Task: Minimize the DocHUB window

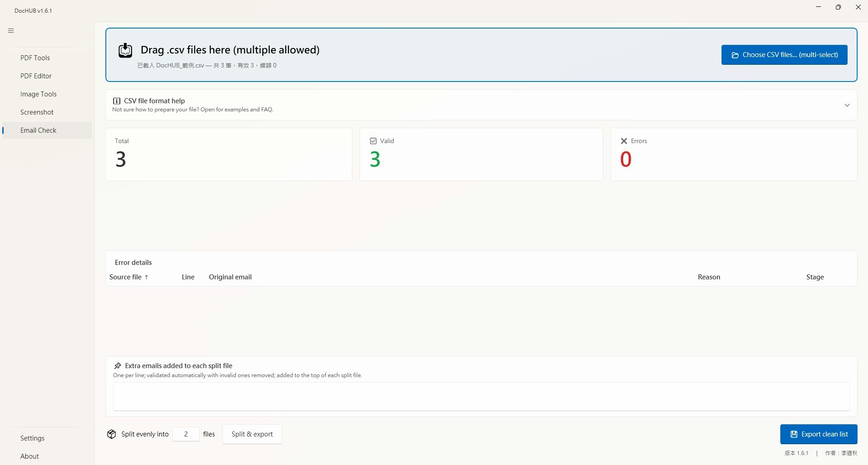Action: (x=819, y=7)
